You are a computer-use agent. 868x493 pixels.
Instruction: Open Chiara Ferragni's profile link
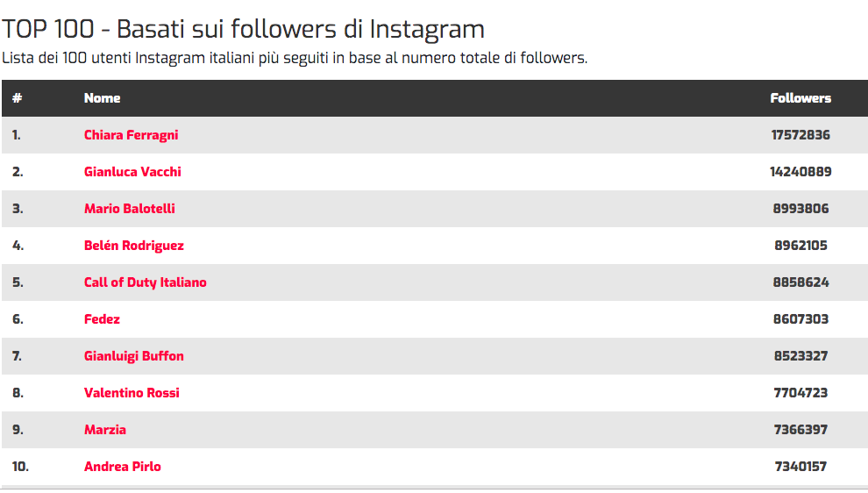[x=132, y=135]
